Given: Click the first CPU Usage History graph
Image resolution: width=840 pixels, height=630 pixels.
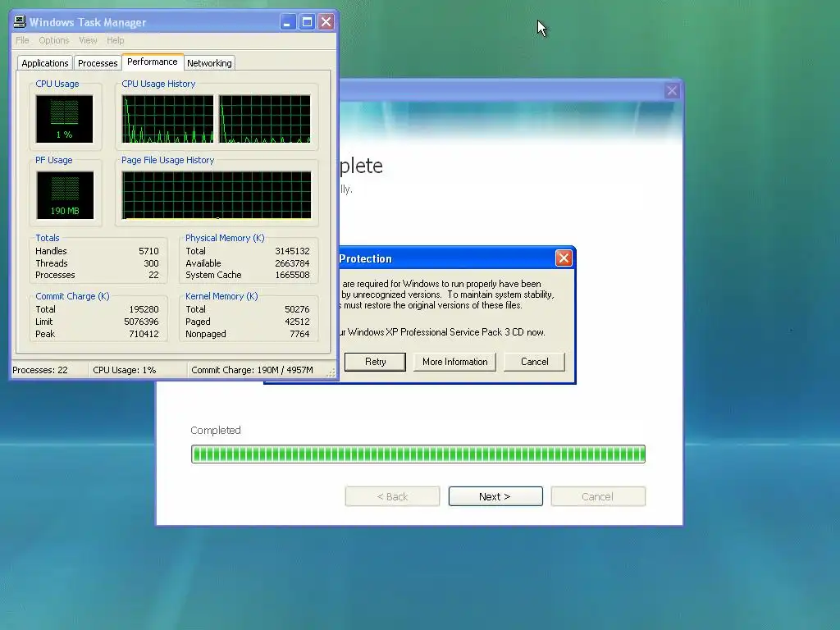Looking at the screenshot, I should click(167, 119).
